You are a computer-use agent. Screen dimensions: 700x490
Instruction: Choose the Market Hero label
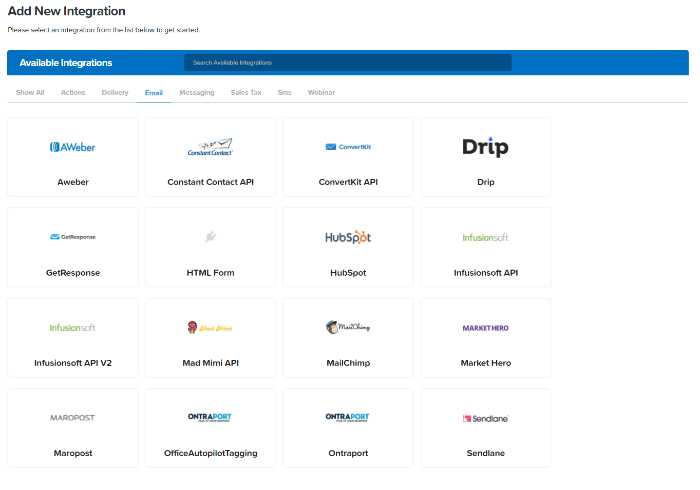pyautogui.click(x=486, y=363)
